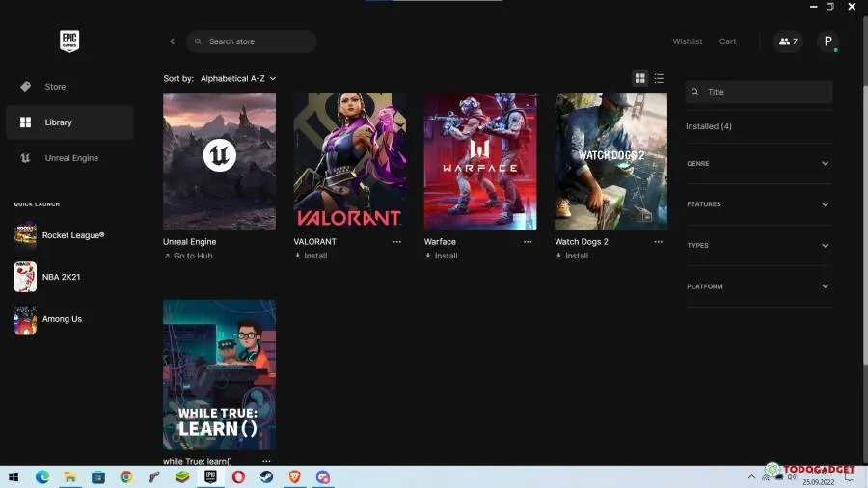Expand the Genre filter section
This screenshot has width=868, height=488.
pyautogui.click(x=758, y=164)
